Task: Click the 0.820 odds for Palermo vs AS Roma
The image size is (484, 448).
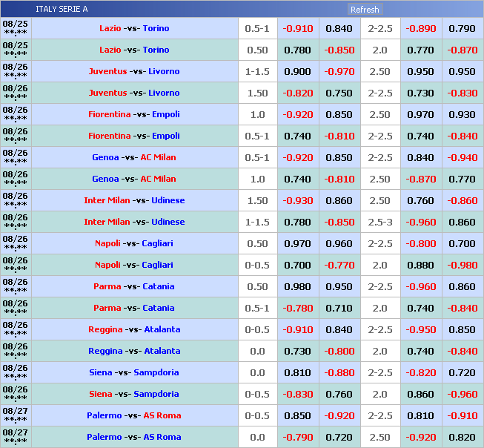Action: coord(462,437)
